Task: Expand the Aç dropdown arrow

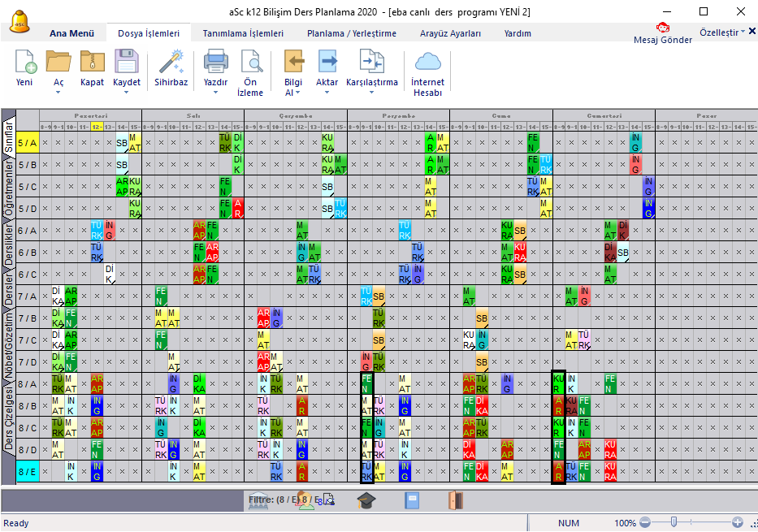Action: coord(58,93)
